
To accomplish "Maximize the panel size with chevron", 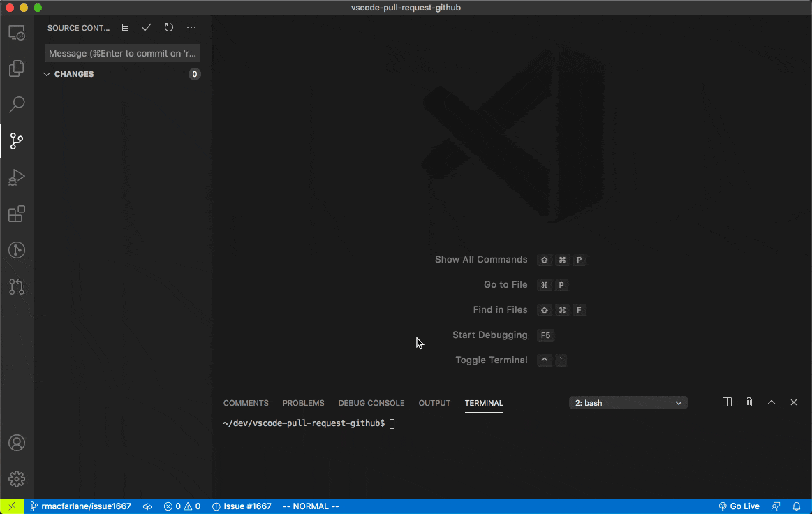I will 772,402.
